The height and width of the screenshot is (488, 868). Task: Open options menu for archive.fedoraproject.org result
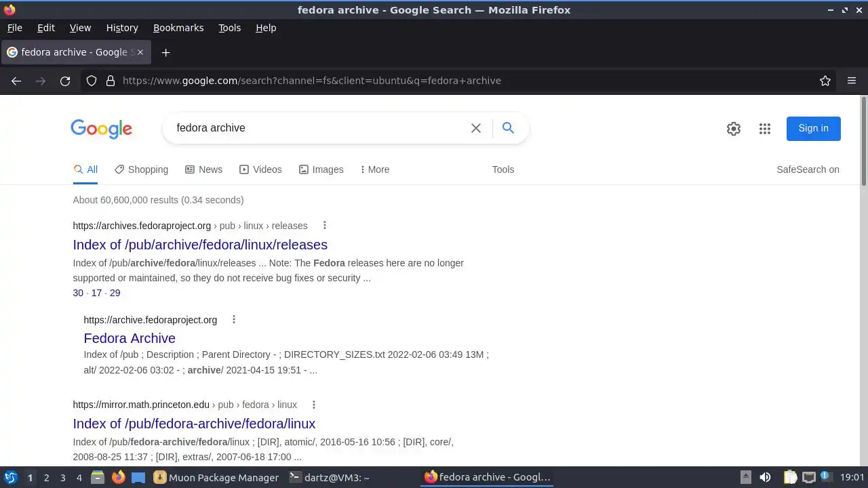234,319
